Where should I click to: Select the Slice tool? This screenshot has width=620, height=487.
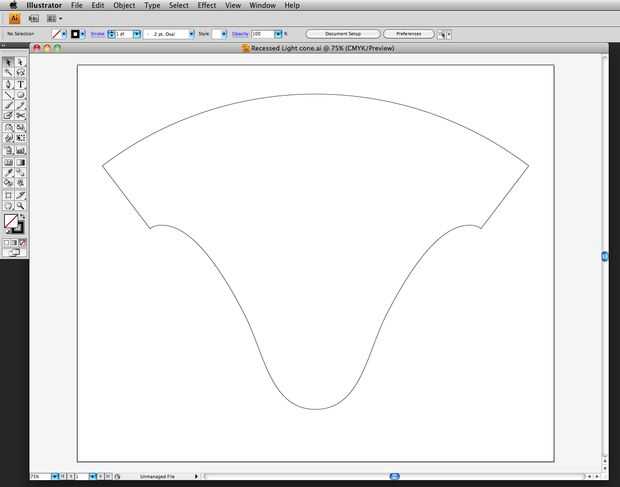[x=21, y=195]
